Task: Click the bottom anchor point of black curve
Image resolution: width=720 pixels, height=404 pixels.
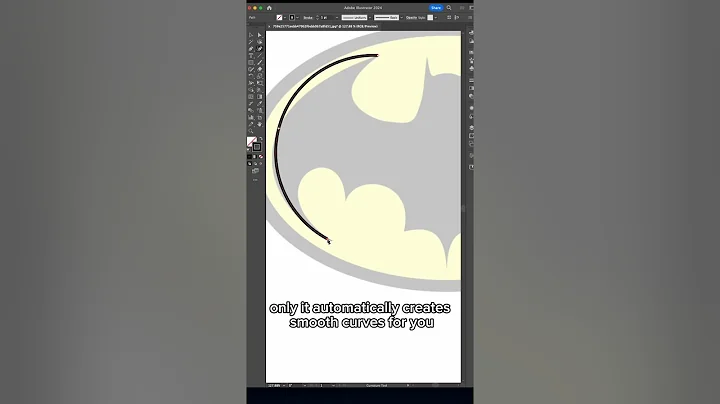Action: (328, 239)
